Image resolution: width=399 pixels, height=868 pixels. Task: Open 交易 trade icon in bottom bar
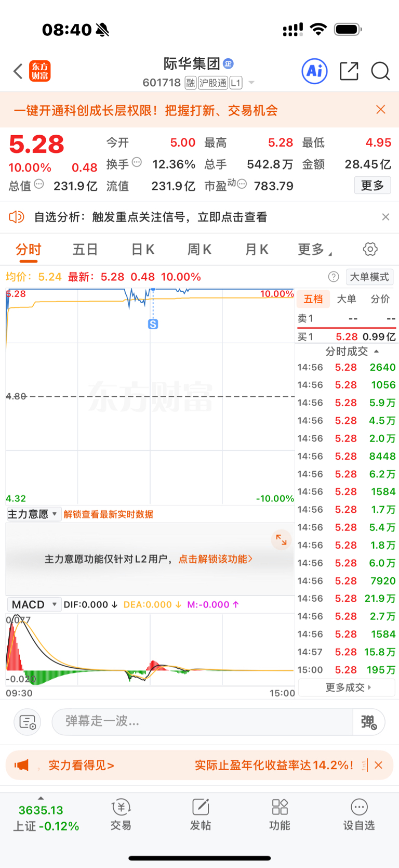pos(121,814)
